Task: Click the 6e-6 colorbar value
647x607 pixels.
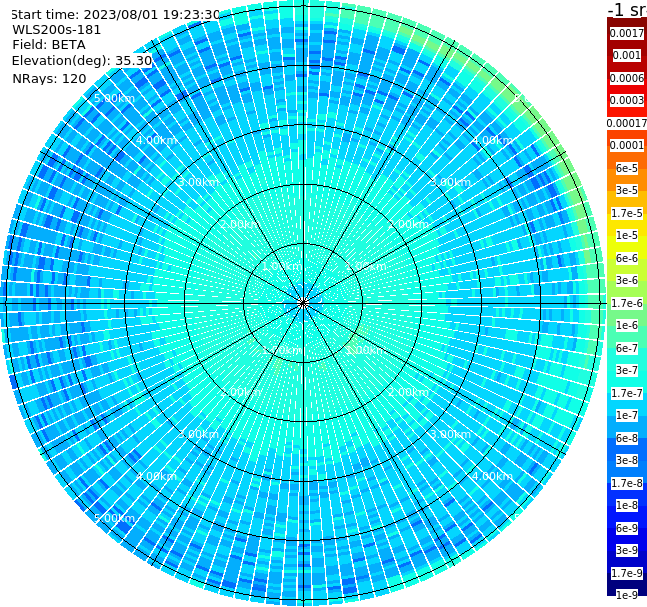Action: [x=627, y=258]
